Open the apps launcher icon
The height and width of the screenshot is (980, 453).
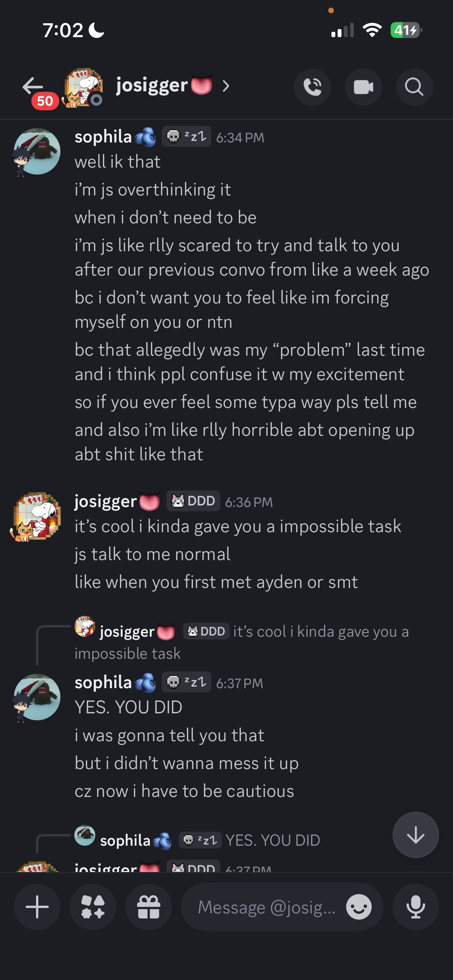[93, 907]
